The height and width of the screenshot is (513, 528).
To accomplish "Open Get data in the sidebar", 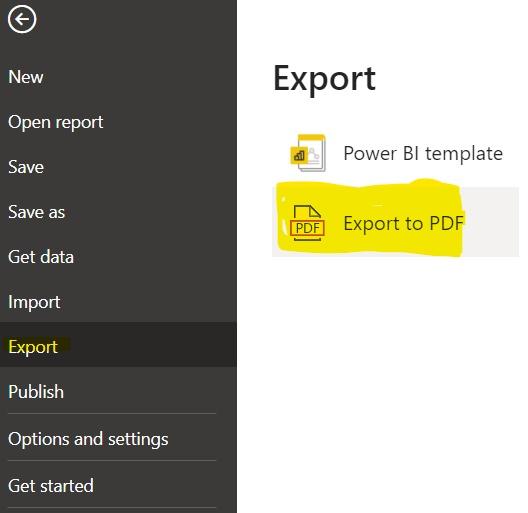I will tap(41, 257).
